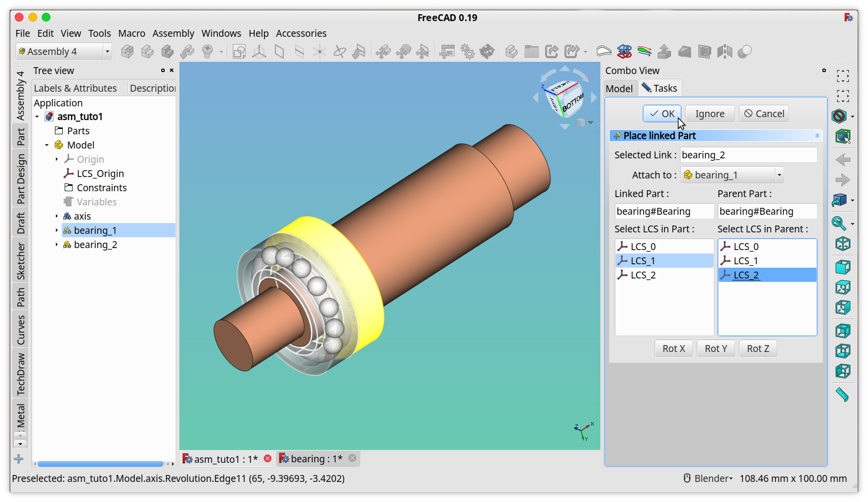Switch to the bearing : 1* document tab
The image size is (868, 502).
(x=318, y=459)
